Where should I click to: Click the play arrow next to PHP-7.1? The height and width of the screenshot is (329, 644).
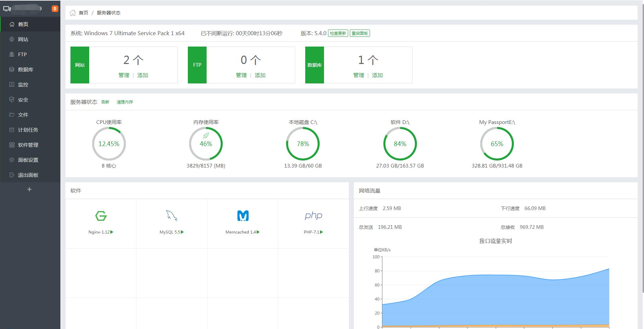(321, 232)
